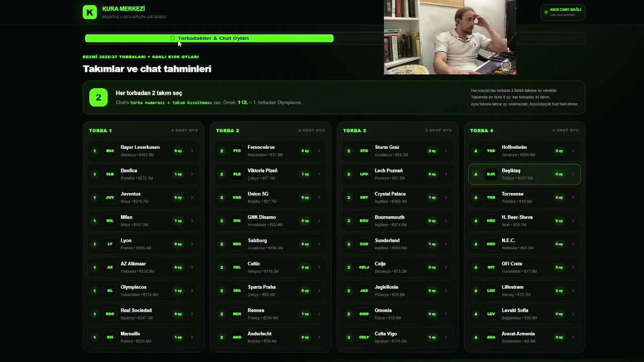This screenshot has width=644, height=362.
Task: Click the TORBA 2 heading
Action: 227,131
